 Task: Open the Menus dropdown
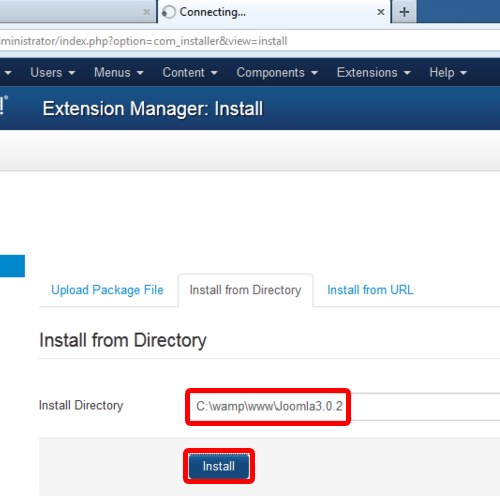[118, 72]
